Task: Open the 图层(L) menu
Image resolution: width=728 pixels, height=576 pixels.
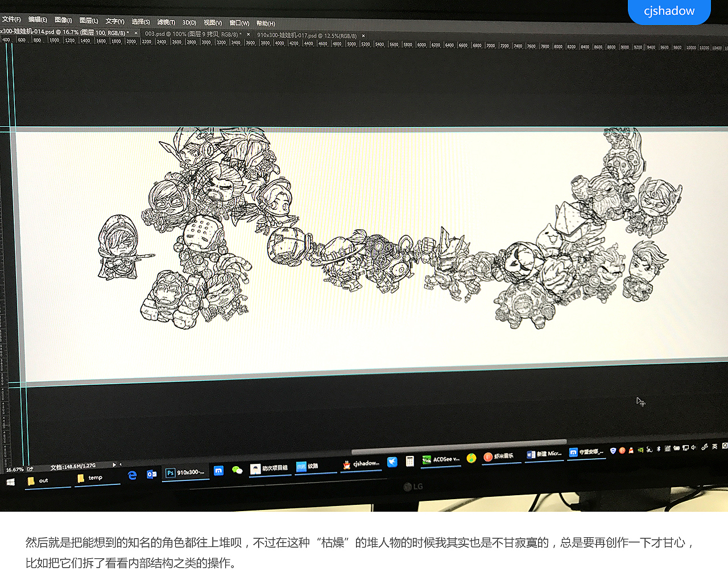Action: [x=89, y=21]
